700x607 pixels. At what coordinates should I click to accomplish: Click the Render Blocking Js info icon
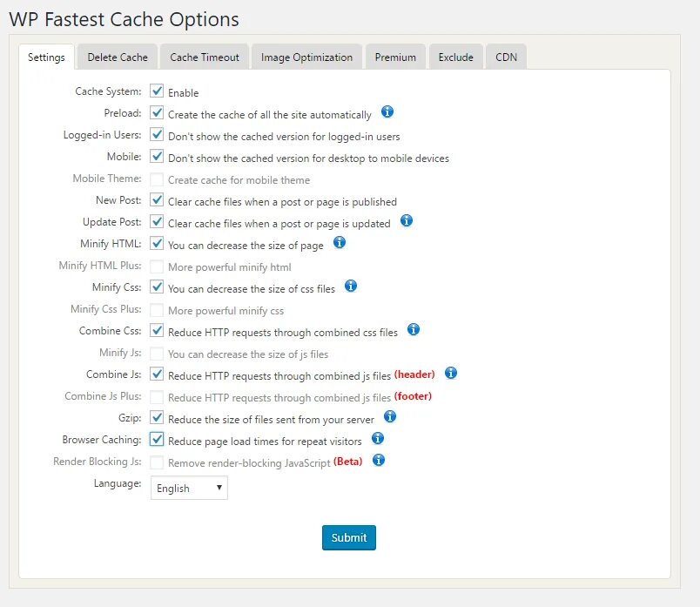pyautogui.click(x=379, y=461)
